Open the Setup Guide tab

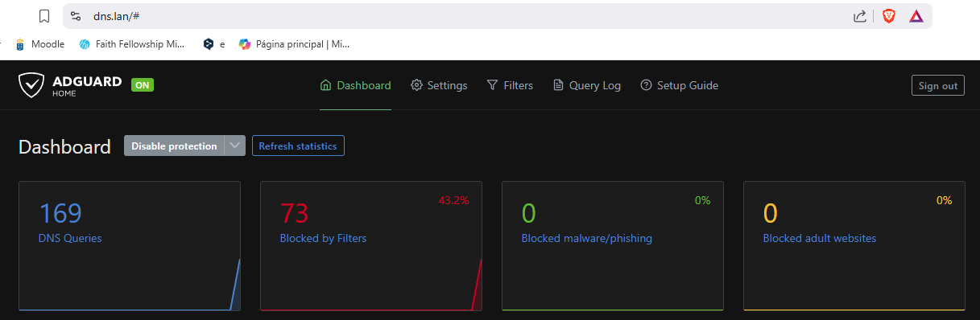click(x=679, y=85)
